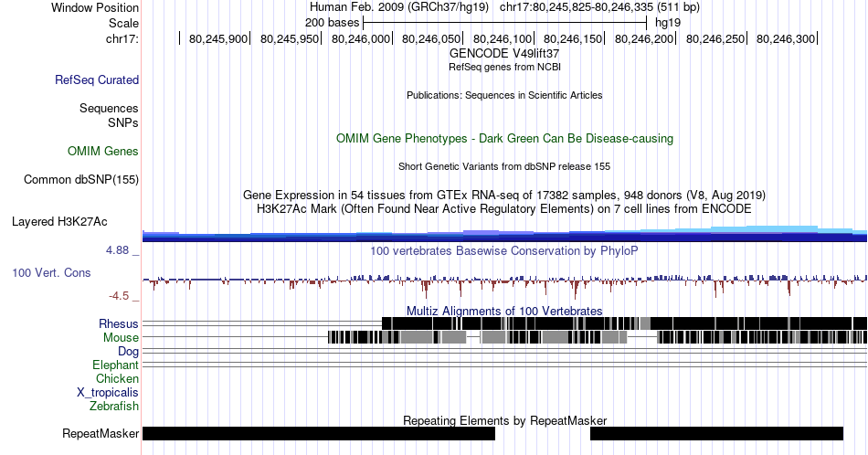
Task: Select the Rhesus alignment row label
Action: point(119,323)
